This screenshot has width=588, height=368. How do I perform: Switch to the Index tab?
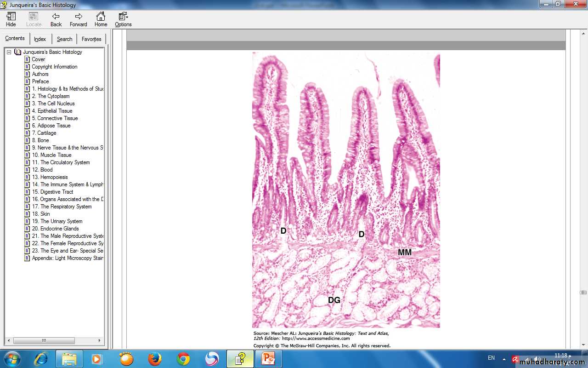[40, 39]
